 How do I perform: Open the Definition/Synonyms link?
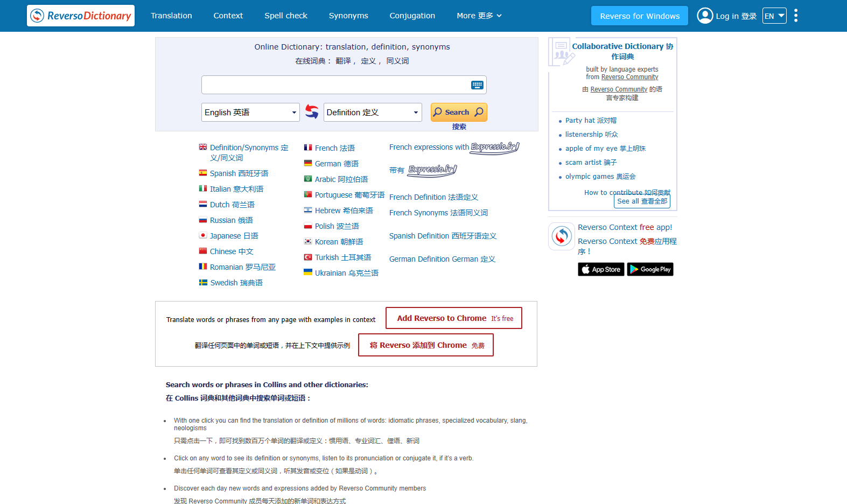tap(249, 152)
